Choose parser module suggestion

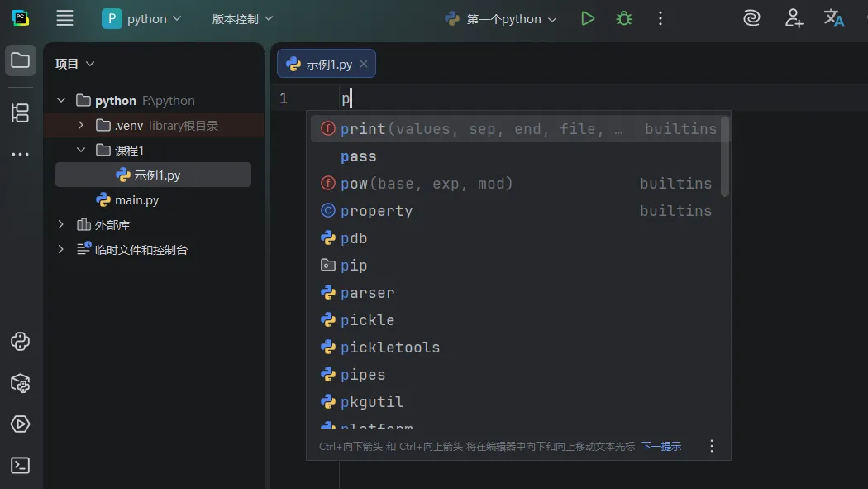tap(516, 292)
